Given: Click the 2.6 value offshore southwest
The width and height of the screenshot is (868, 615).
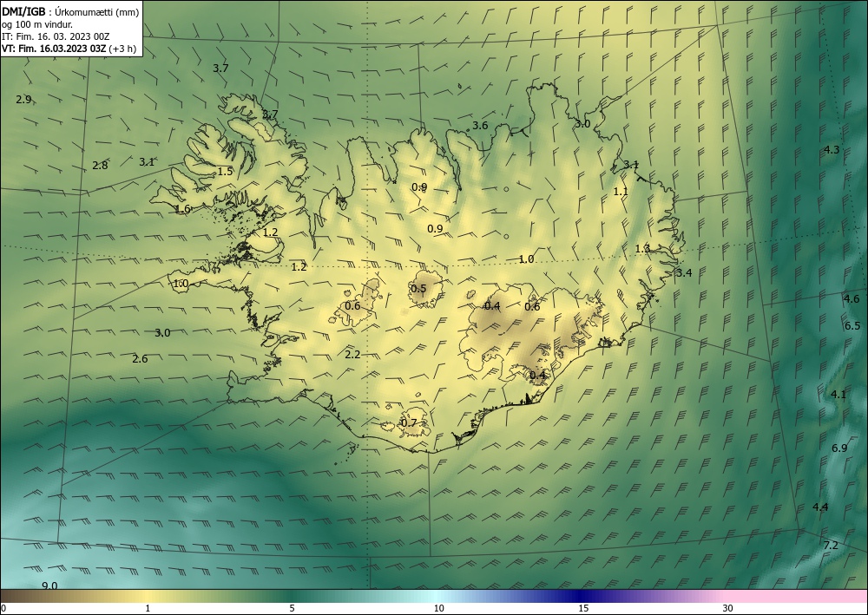Looking at the screenshot, I should [x=140, y=359].
